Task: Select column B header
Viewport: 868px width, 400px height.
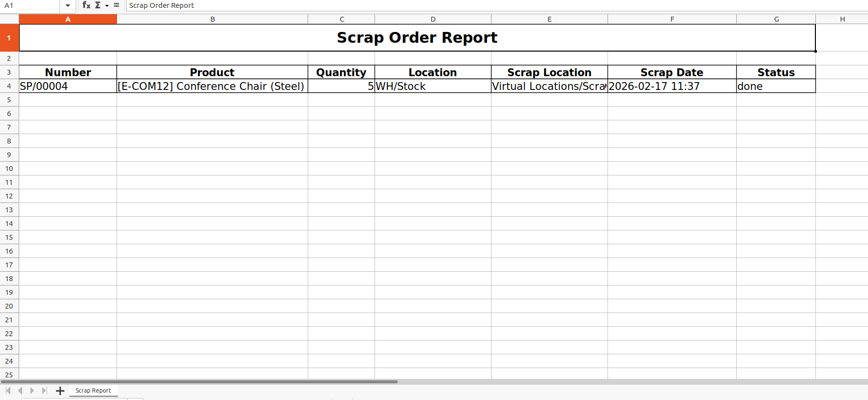Action: point(212,19)
